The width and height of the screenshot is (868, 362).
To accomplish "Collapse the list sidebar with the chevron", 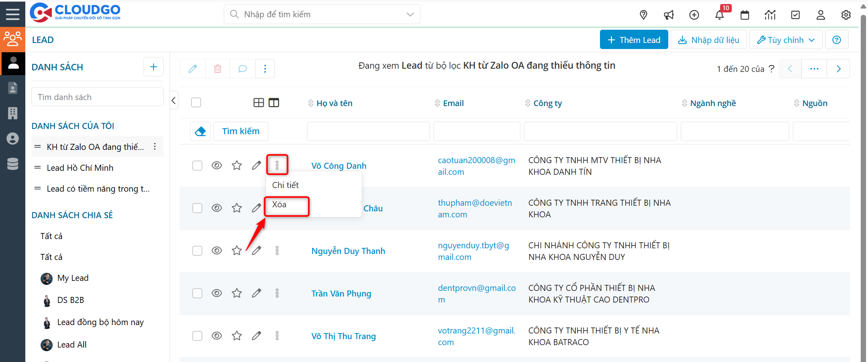I will pos(174,100).
